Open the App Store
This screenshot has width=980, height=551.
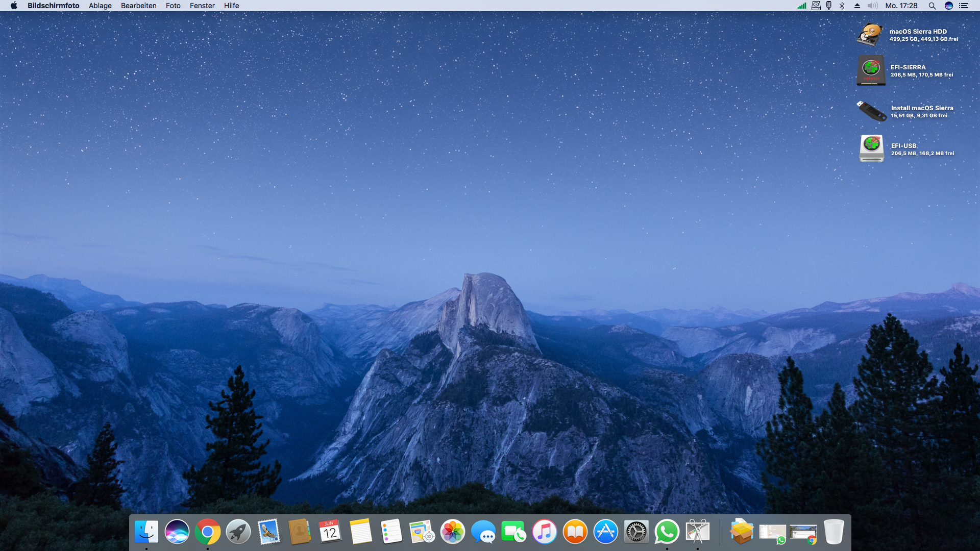606,532
